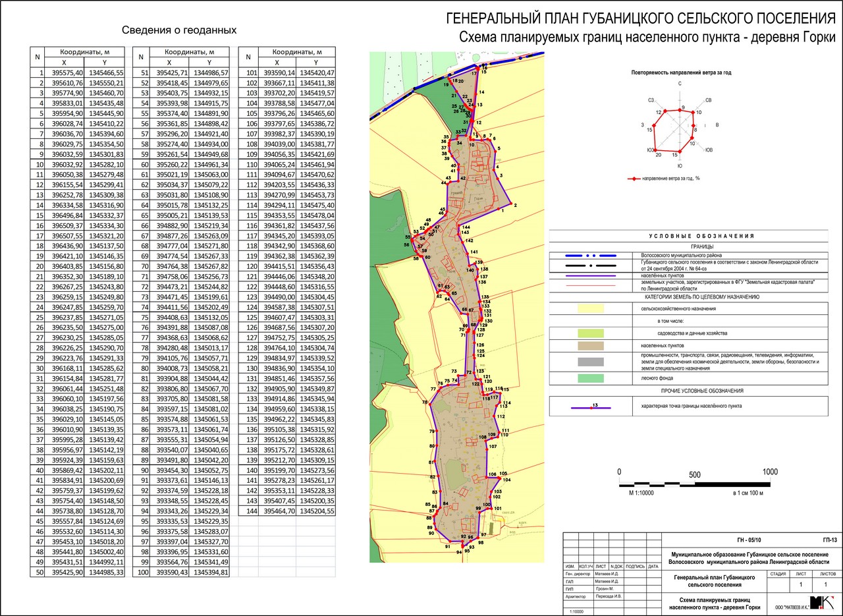Click the 'Муниципальное образование Губаницкое сельское поселение' text
Screen dimensions: 843x616
tap(749, 555)
